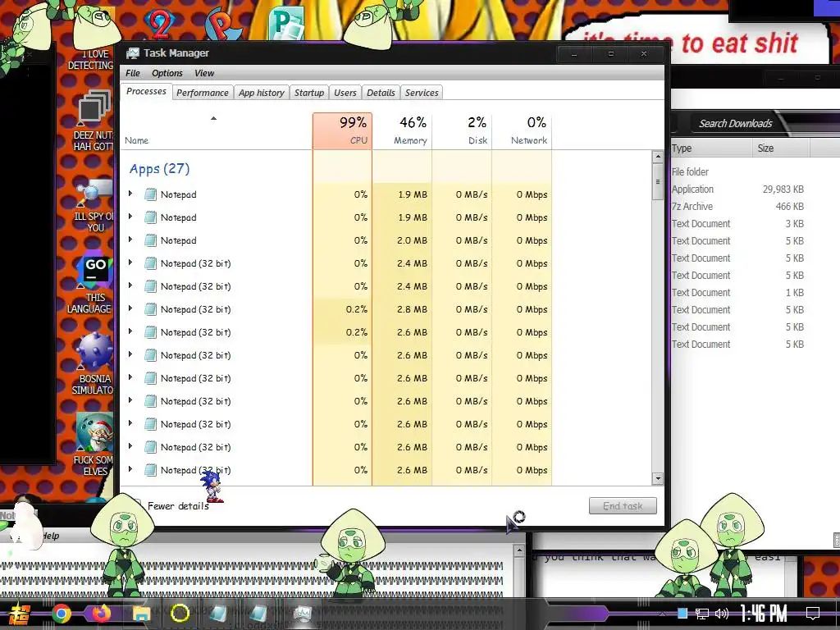Switch to the Details tab

[381, 93]
